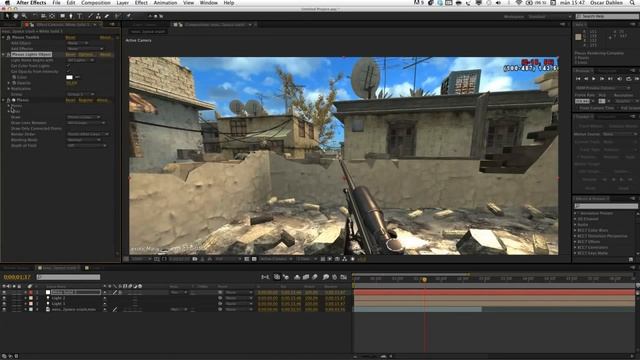This screenshot has height=360, width=640.
Task: Open the File menu
Action: 56,3
